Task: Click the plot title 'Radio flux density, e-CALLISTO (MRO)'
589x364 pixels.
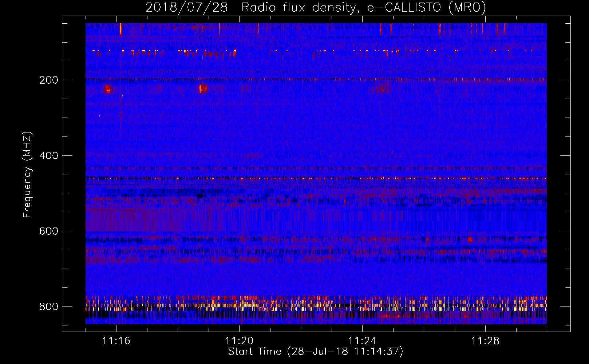Action: pyautogui.click(x=364, y=7)
